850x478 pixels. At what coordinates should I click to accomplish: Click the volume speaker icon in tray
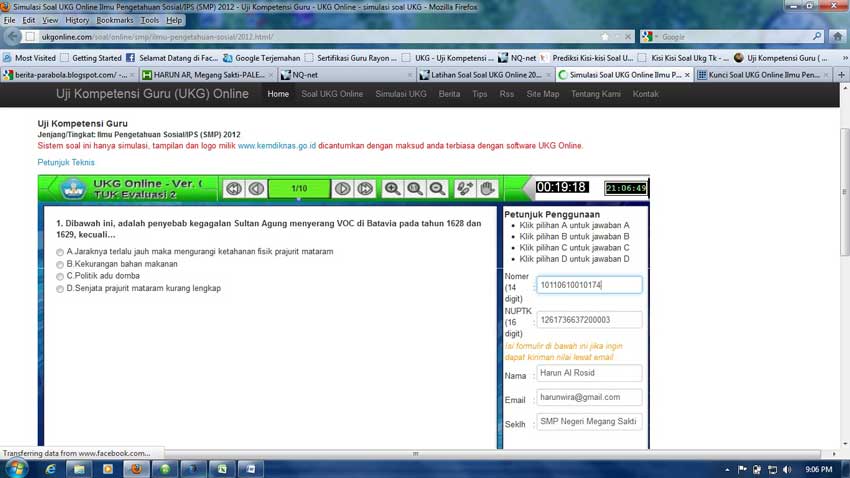(787, 469)
